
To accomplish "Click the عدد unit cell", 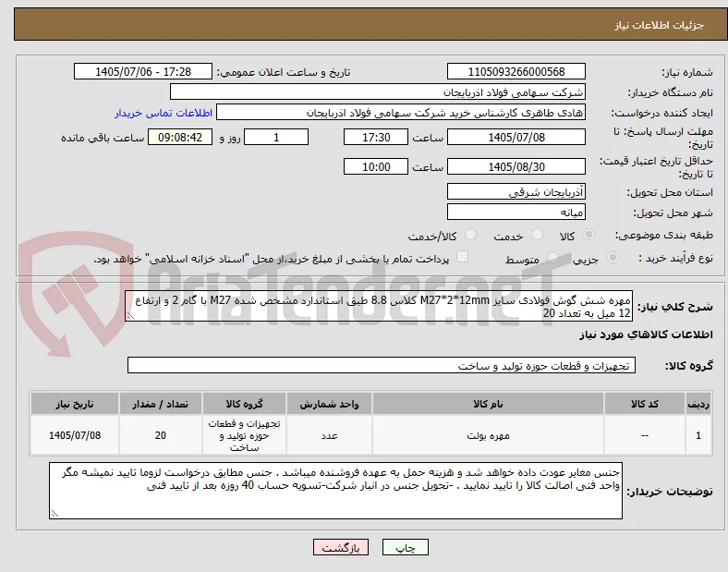I will [x=329, y=435].
